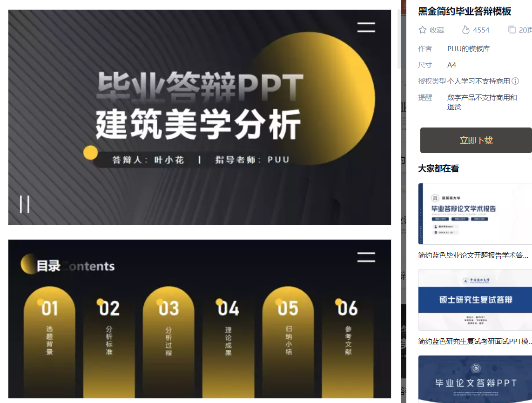532x403 pixels.
Task: Click the info icon after 个人学习不支持商用
Action: pyautogui.click(x=515, y=81)
